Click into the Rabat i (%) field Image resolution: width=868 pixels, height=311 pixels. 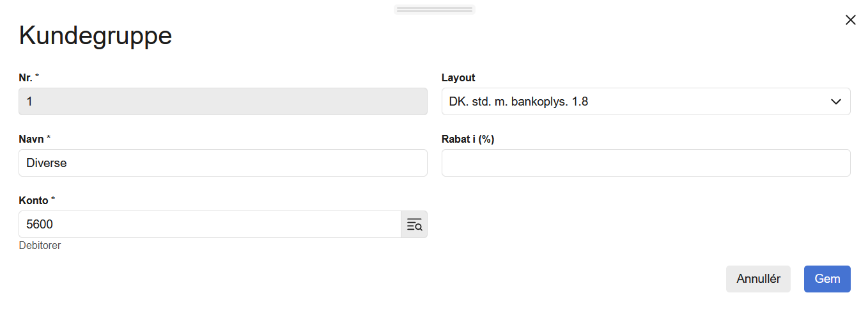pyautogui.click(x=646, y=163)
